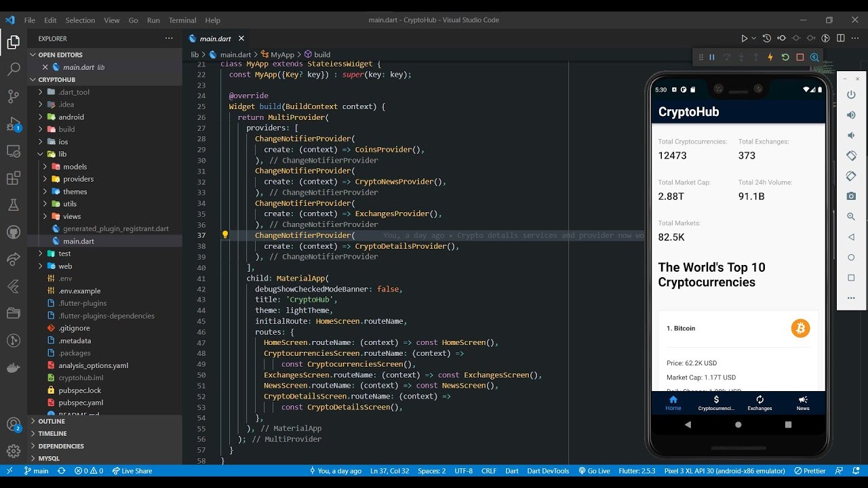Open the File menu

30,20
